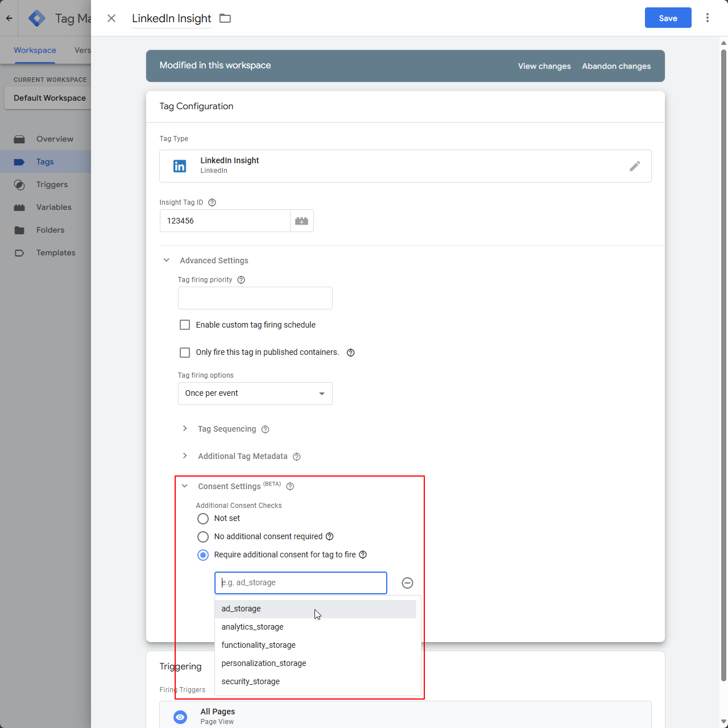Insert variable via brick-plus icon
The image size is (728, 728).
pos(302,221)
